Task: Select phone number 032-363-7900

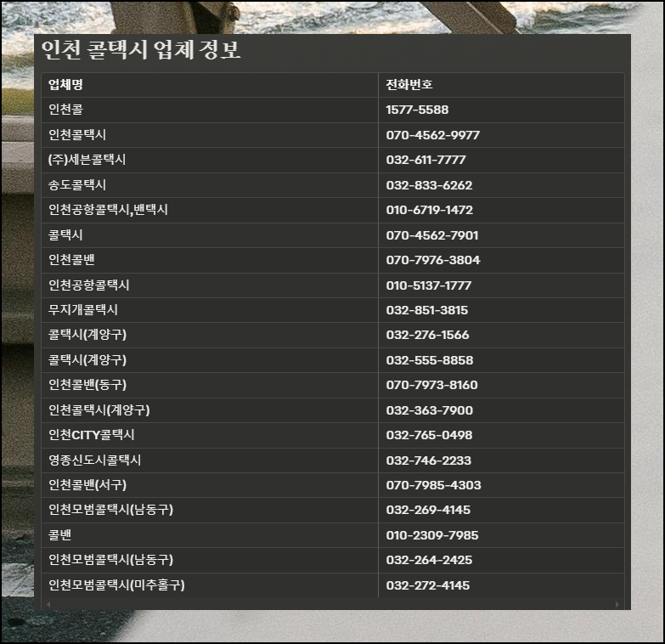Action: click(429, 410)
